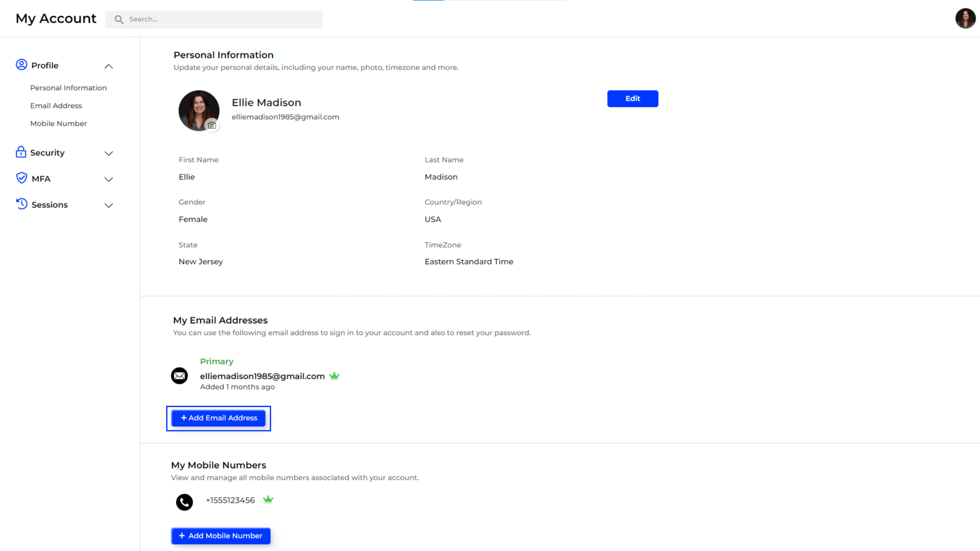
Task: Collapse the Profile section chevron
Action: [109, 66]
